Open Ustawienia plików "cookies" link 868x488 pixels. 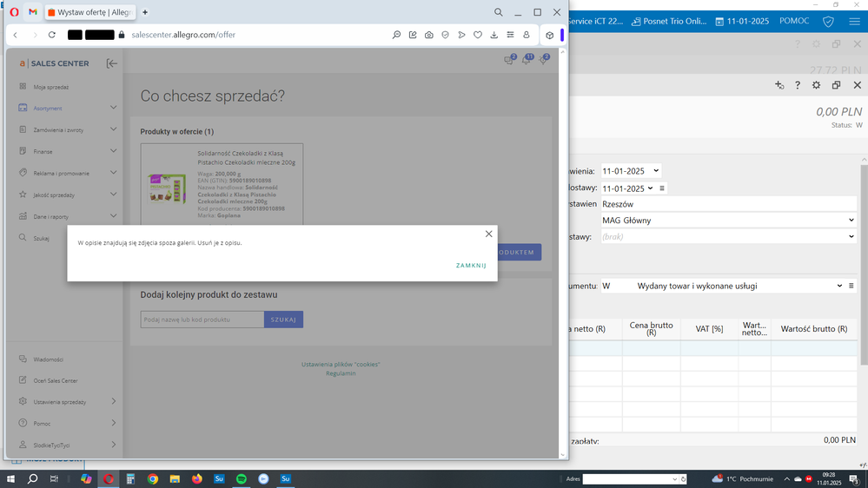[341, 364]
